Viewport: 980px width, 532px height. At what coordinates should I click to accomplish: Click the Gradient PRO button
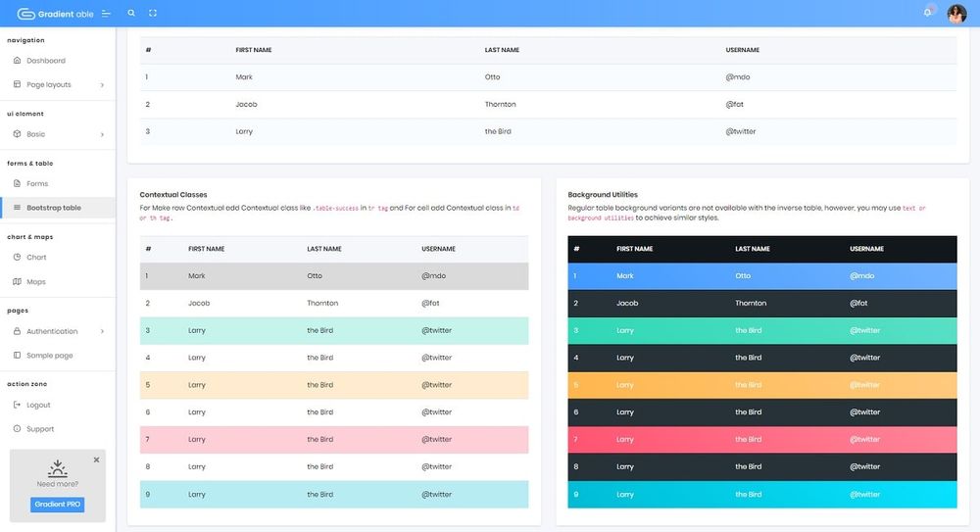[58, 505]
